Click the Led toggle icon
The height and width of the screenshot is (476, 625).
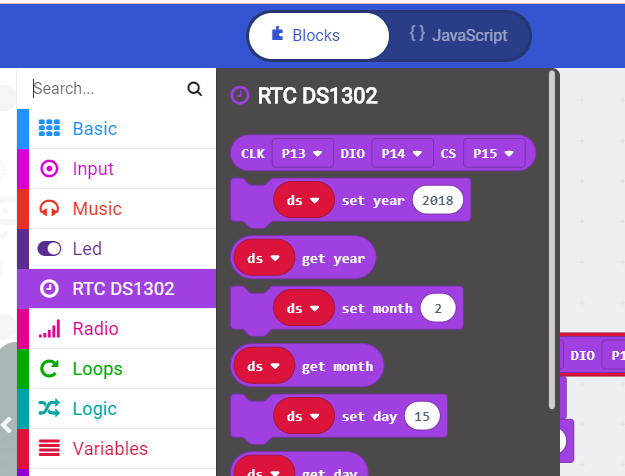pyautogui.click(x=49, y=248)
